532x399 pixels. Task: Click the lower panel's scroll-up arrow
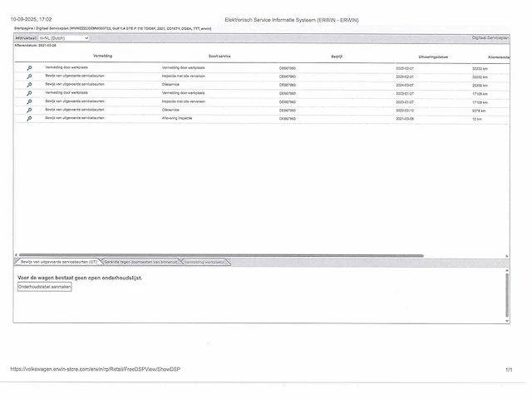point(507,270)
